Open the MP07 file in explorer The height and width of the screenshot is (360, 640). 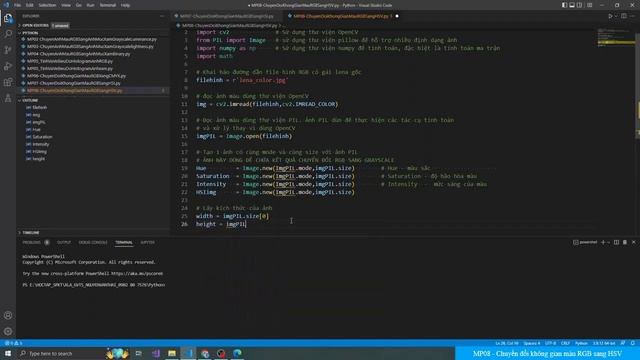[73, 83]
